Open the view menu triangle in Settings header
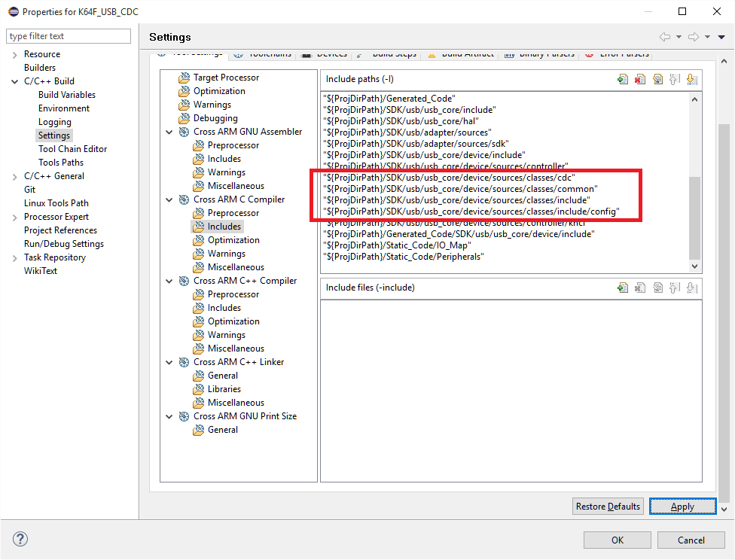Image resolution: width=735 pixels, height=560 pixels. pos(721,37)
